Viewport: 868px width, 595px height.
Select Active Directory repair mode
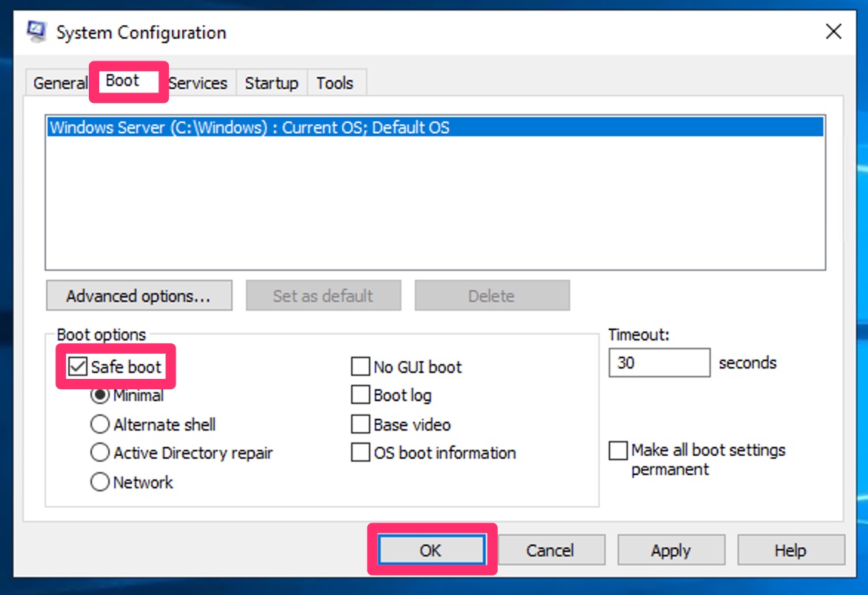[100, 453]
